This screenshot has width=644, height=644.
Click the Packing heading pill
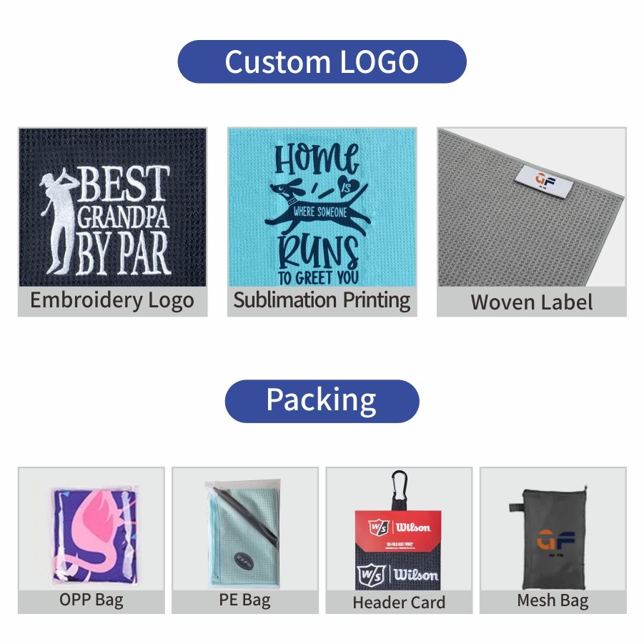tap(322, 401)
